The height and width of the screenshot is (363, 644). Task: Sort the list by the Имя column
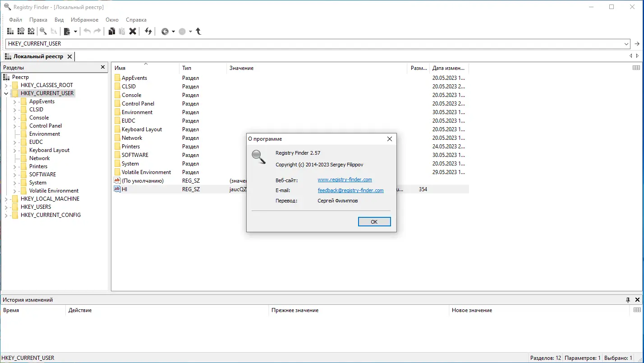pos(145,68)
